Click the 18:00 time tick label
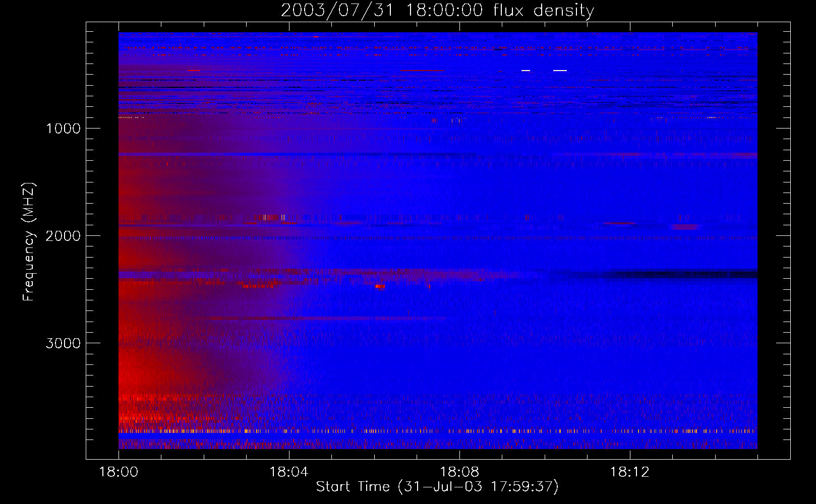The image size is (816, 504). pos(119,472)
